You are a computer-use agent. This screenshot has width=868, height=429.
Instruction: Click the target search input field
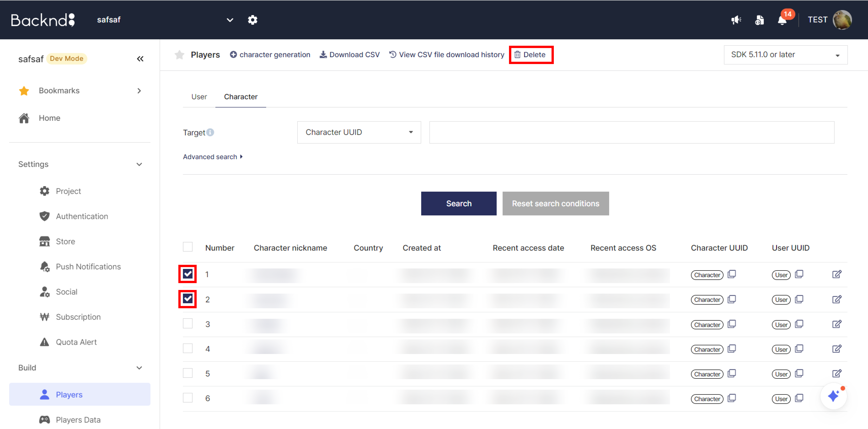click(632, 132)
